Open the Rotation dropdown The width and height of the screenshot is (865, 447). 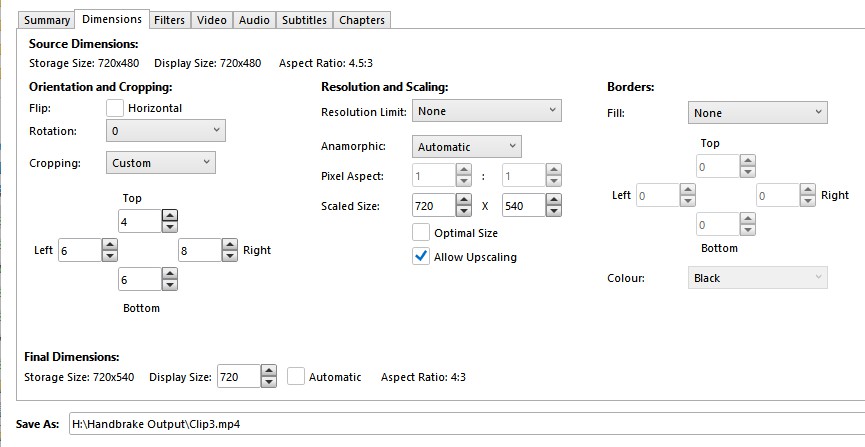click(165, 131)
